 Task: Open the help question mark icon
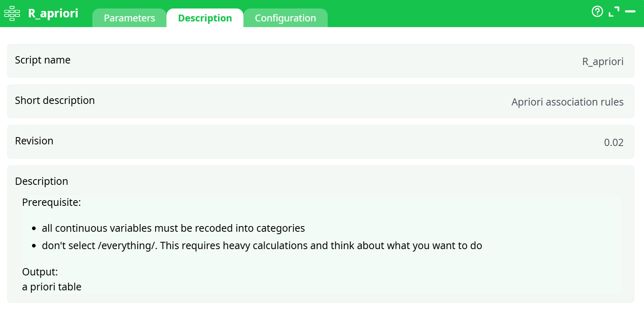597,11
